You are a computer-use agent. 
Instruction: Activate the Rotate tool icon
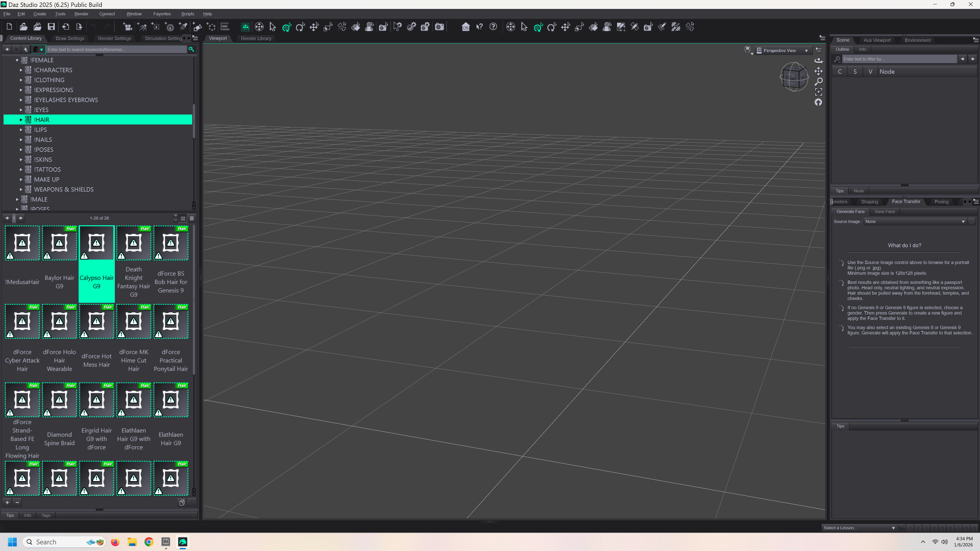300,27
